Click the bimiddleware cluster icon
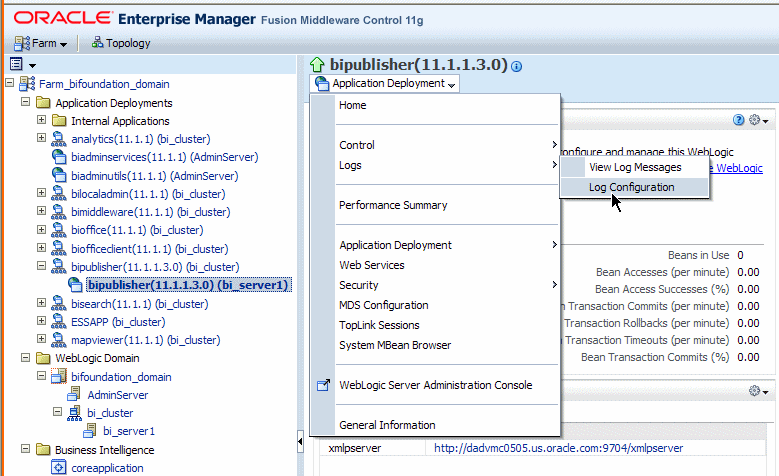779x476 pixels. coord(59,212)
